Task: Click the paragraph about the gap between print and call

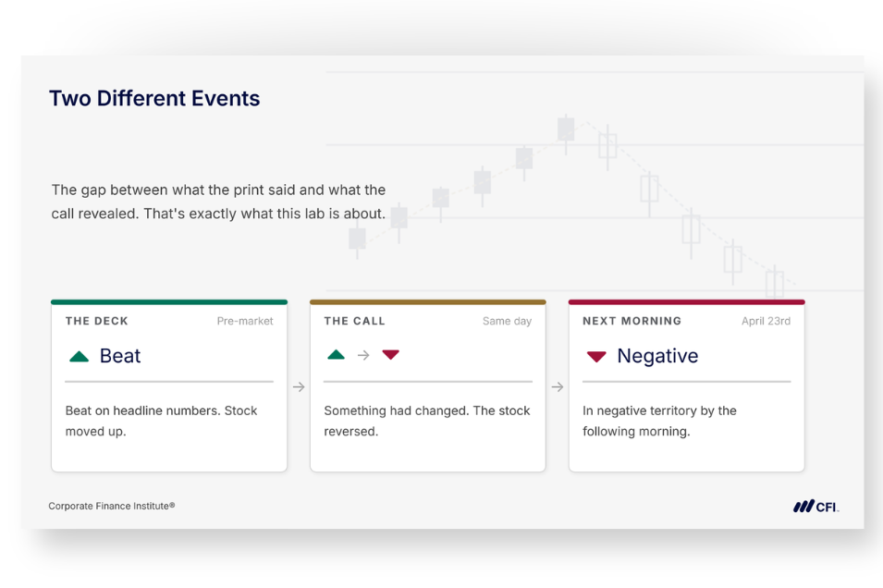Action: coord(218,202)
